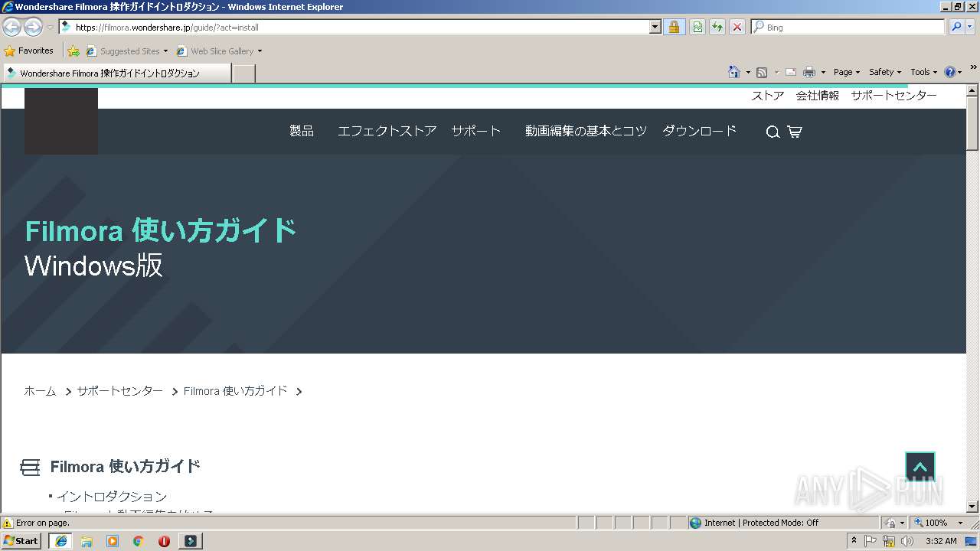Click the ホーム breadcrumb link
Screen dimensions: 980x551
pyautogui.click(x=40, y=391)
